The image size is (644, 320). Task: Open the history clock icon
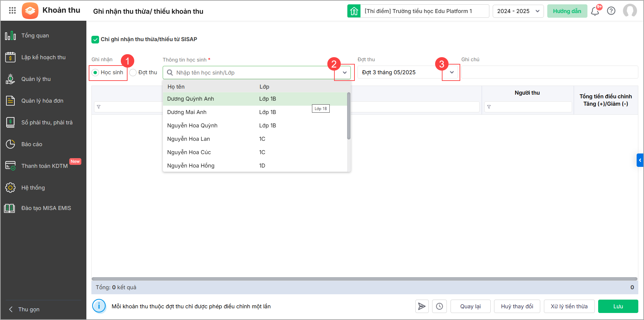coord(439,306)
